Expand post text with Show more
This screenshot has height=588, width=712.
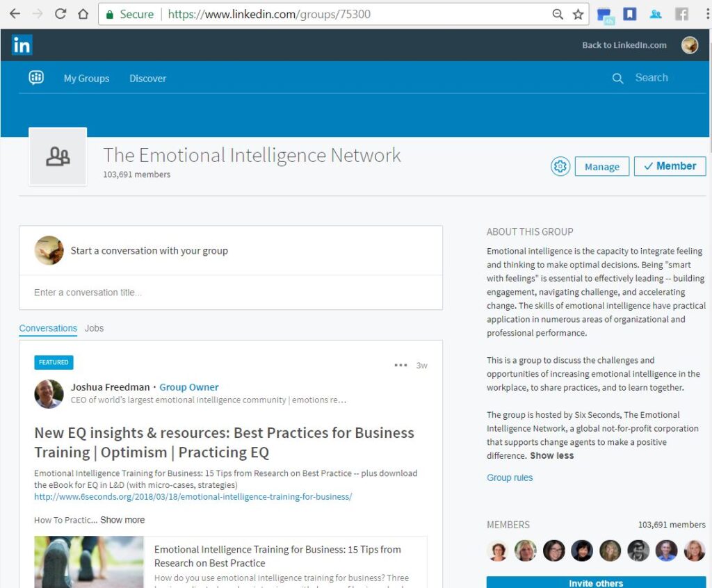click(122, 520)
